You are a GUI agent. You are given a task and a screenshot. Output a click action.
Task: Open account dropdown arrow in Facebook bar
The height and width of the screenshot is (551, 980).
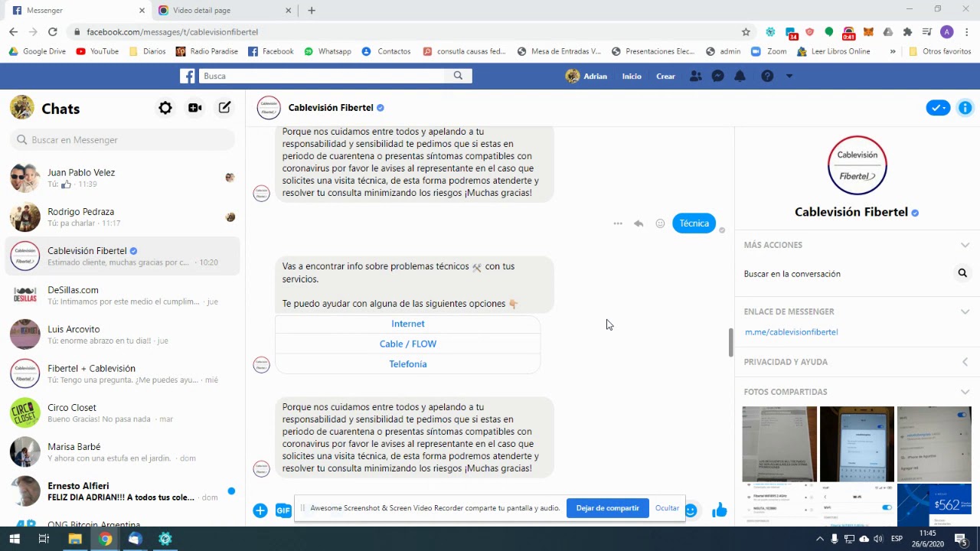789,76
